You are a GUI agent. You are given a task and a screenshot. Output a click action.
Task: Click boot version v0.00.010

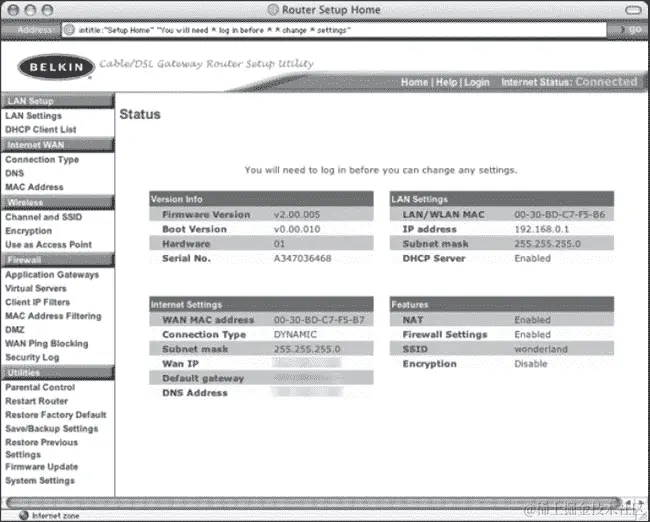297,229
